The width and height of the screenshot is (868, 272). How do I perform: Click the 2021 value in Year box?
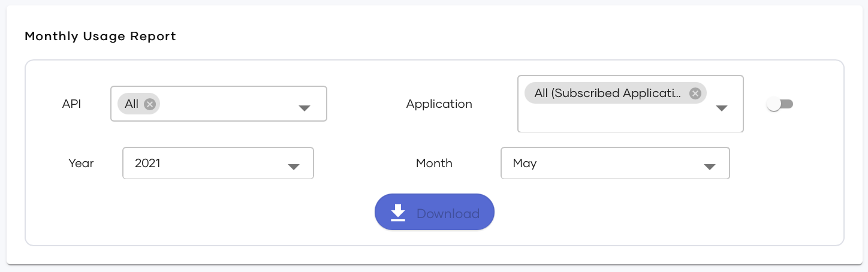(147, 163)
